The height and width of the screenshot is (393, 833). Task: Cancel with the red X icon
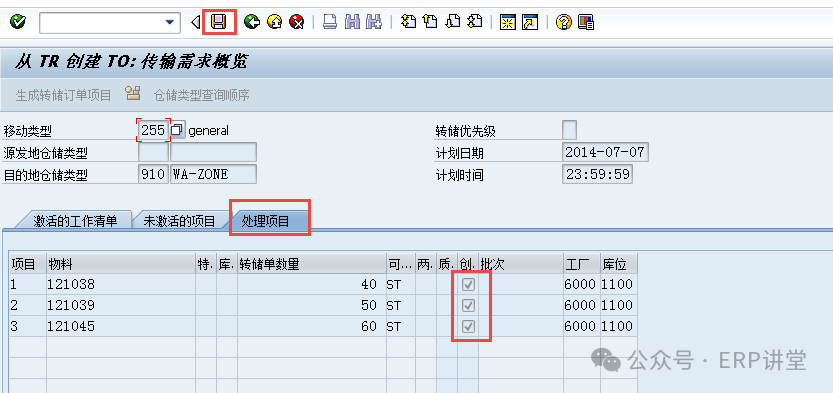[296, 22]
